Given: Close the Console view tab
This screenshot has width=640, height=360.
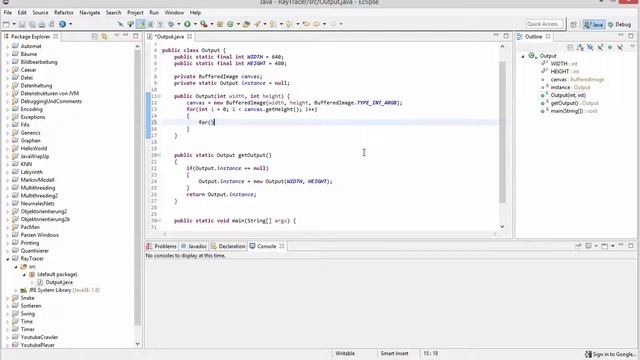Looking at the screenshot, I should click(282, 246).
